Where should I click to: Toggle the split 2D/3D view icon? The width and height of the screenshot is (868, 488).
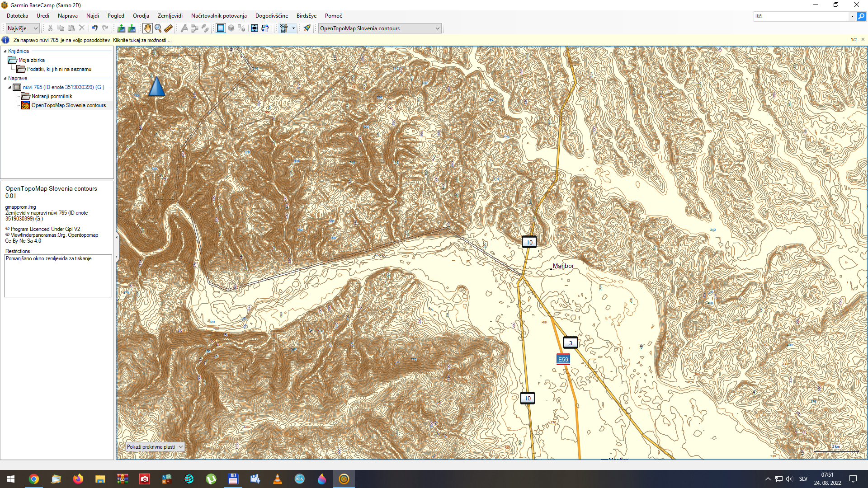pos(241,28)
